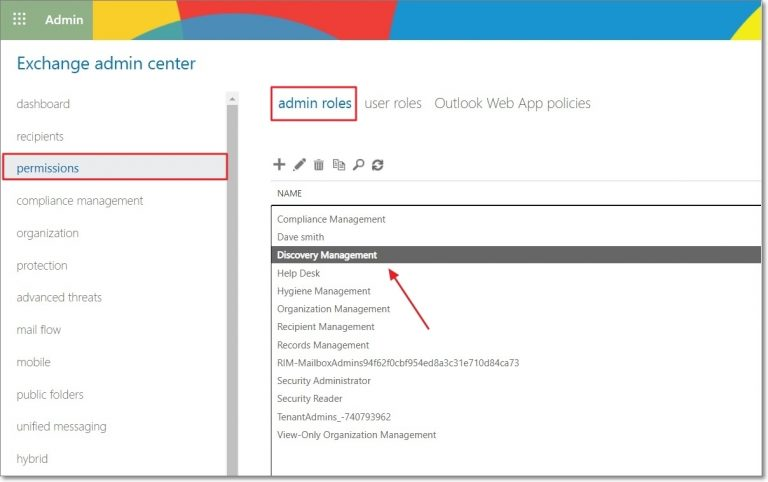Select Recipient Management role group
The height and width of the screenshot is (482, 768).
click(x=516, y=327)
